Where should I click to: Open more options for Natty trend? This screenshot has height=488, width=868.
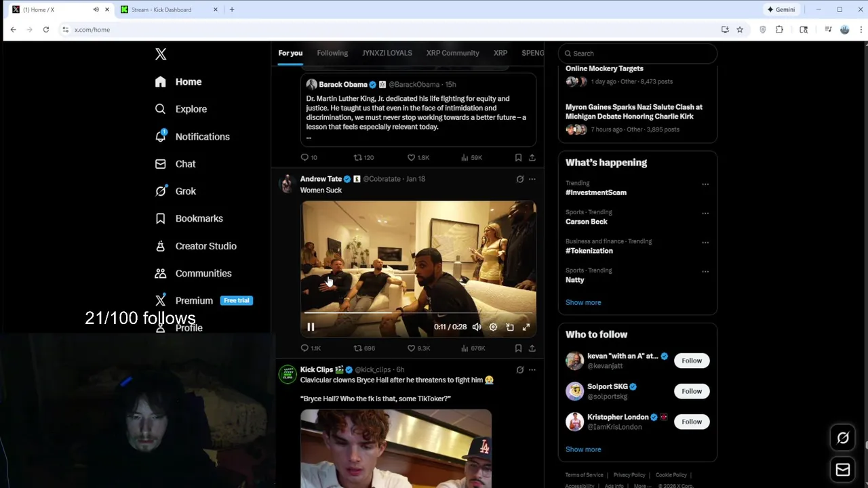(705, 272)
